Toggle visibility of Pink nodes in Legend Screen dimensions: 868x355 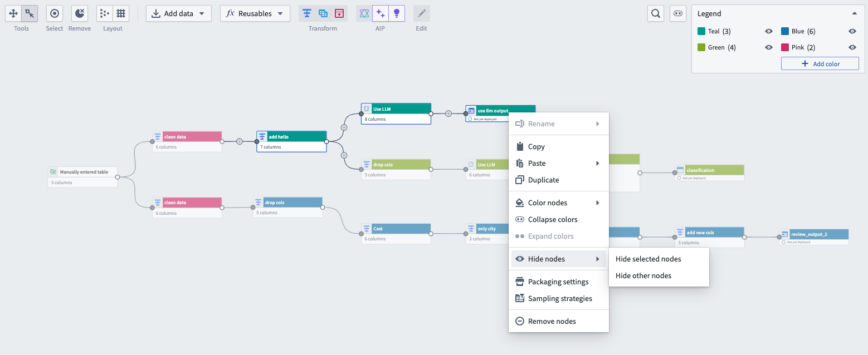point(852,47)
